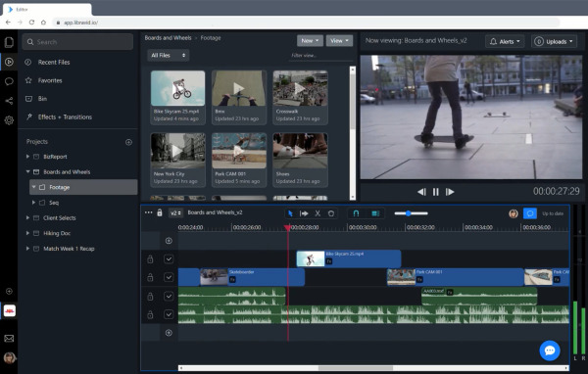Open the files panel icon in the left rail
588x374 pixels.
pyautogui.click(x=9, y=42)
